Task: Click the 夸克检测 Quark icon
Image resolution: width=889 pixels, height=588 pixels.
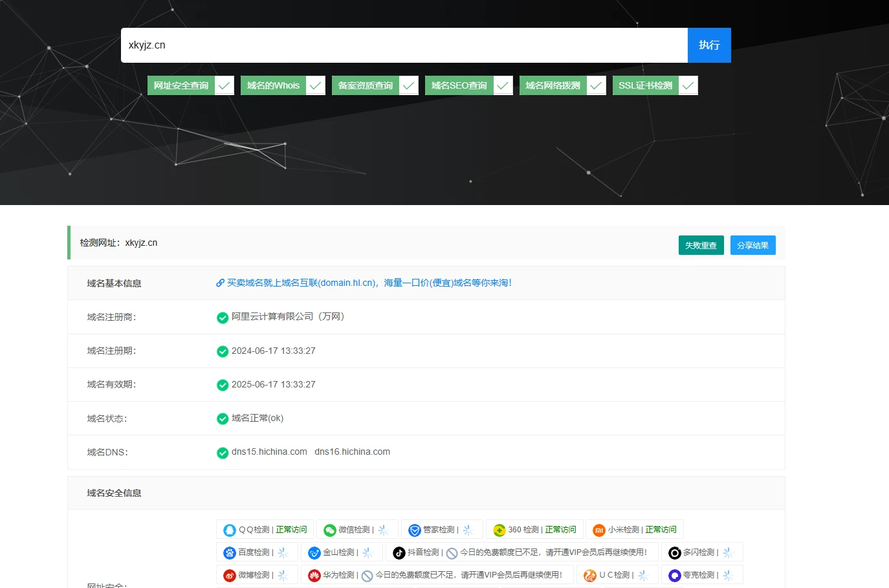Action: pyautogui.click(x=674, y=575)
